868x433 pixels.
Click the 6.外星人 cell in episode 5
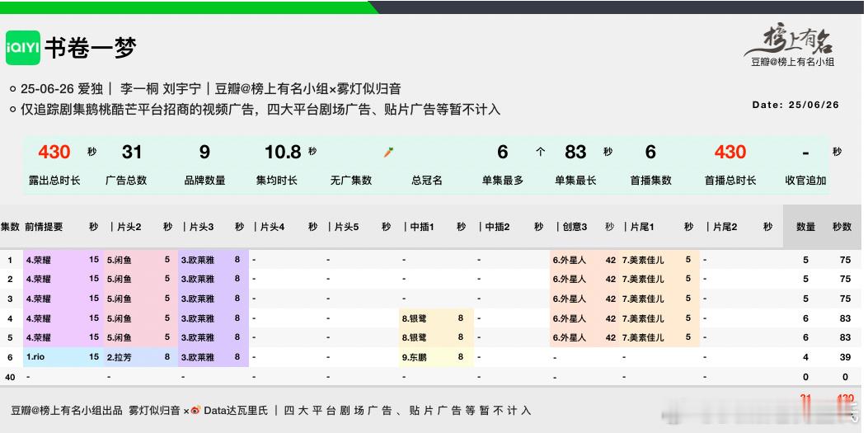[569, 338]
